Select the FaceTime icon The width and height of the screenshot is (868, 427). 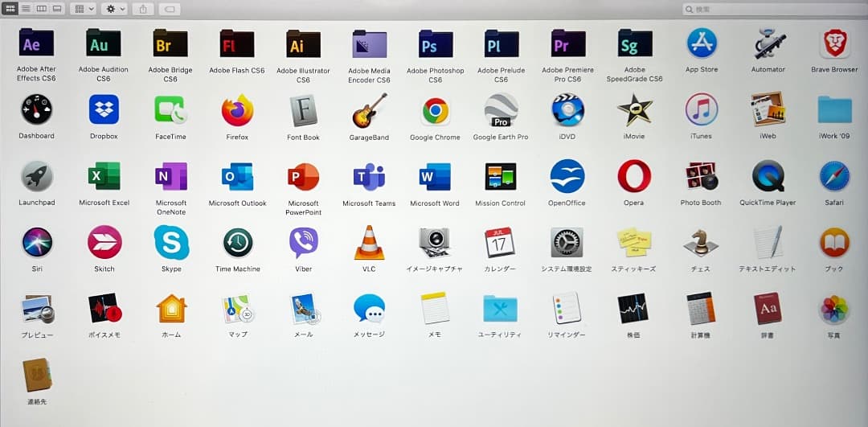(170, 109)
